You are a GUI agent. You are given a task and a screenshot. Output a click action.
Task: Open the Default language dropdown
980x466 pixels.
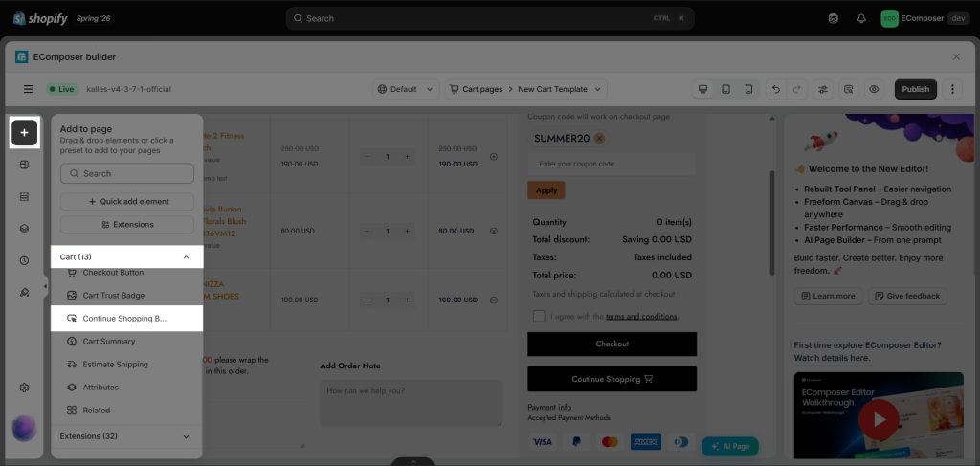tap(406, 89)
